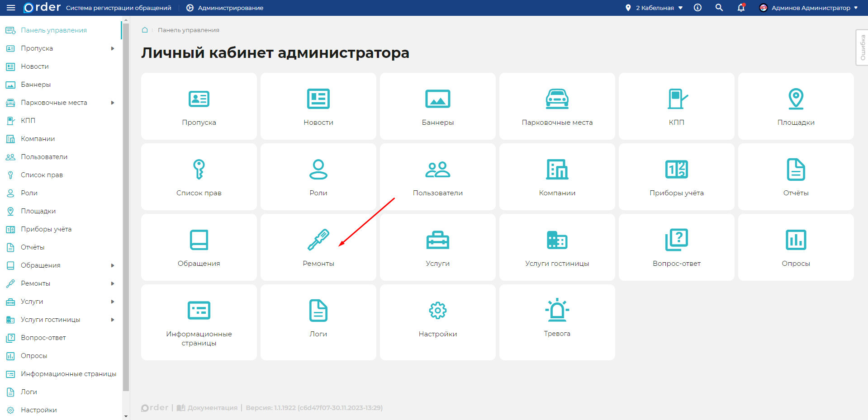Open the notifications bell
The height and width of the screenshot is (420, 868).
[741, 8]
